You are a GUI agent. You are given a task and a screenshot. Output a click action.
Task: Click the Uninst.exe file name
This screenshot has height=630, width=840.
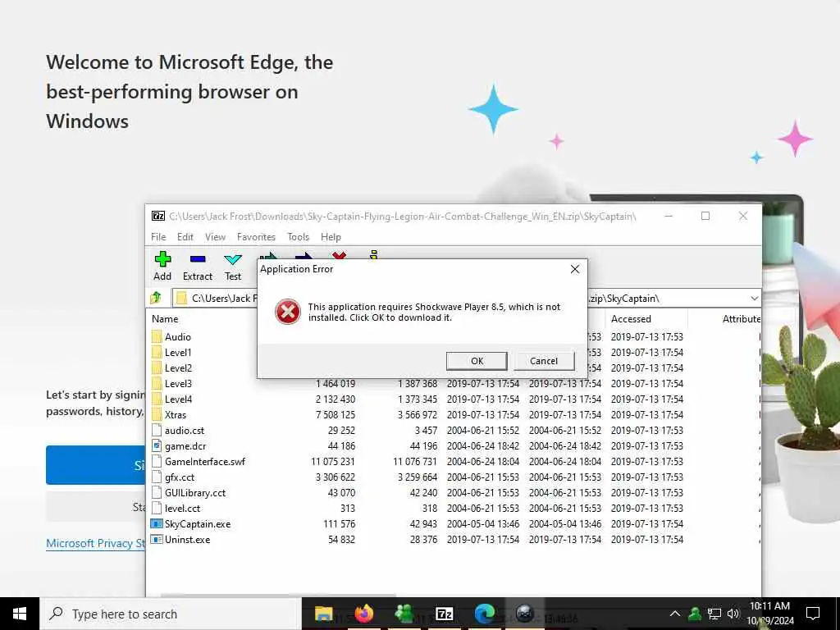click(x=188, y=540)
